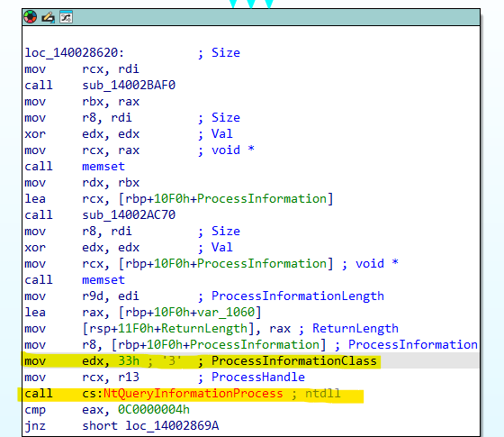504x437 pixels.
Task: Click the group nodes icon in the header
Action: (x=67, y=17)
